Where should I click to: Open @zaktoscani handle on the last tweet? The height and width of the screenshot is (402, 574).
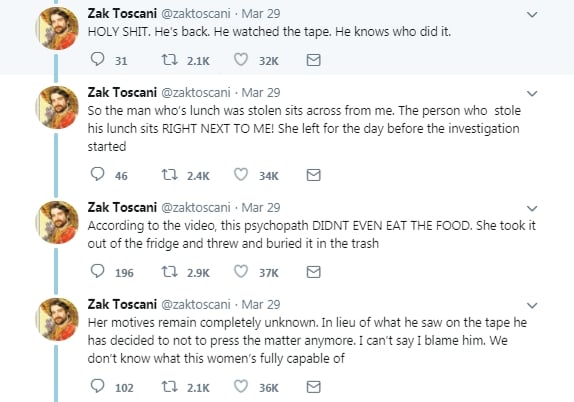point(196,304)
